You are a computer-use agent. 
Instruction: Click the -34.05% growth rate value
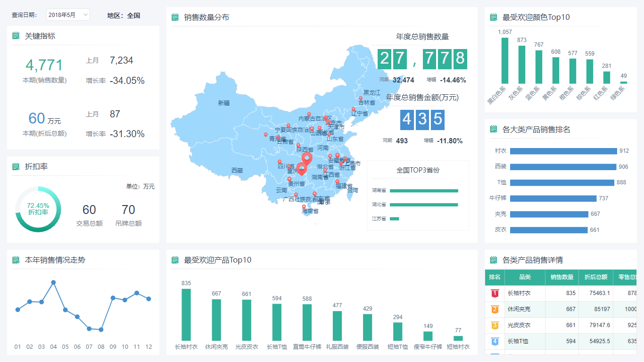point(127,81)
